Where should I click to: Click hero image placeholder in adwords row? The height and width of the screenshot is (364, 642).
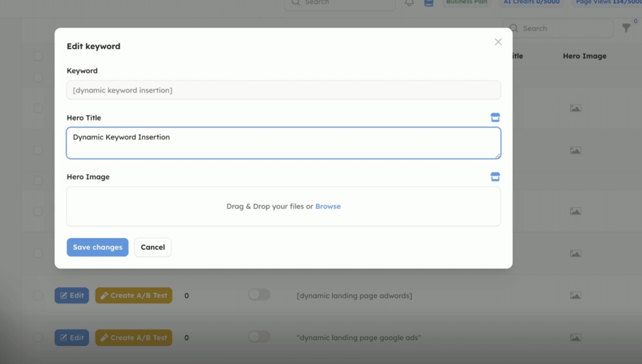[575, 295]
